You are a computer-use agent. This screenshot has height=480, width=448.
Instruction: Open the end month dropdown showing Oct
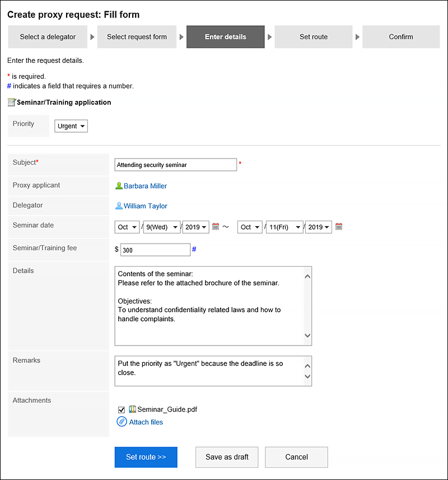(x=250, y=227)
